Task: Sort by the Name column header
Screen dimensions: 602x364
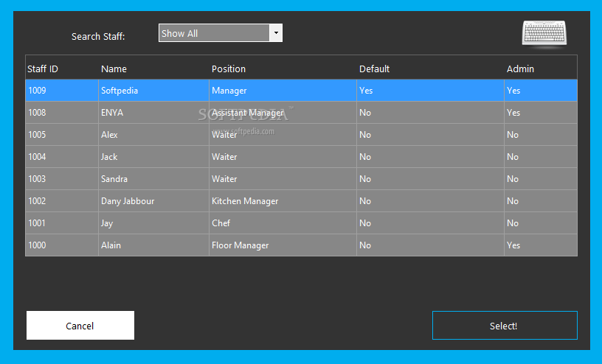Action: (x=153, y=69)
